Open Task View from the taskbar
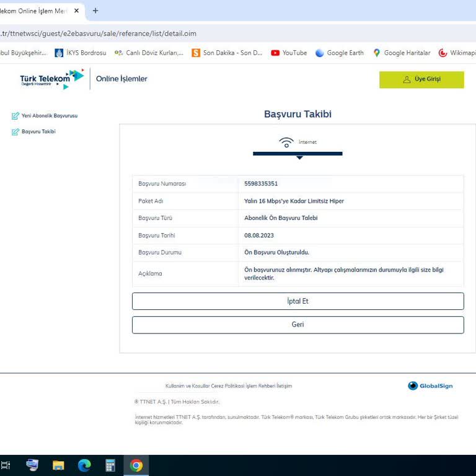Viewport: 476px width, 476px height. click(x=5, y=465)
